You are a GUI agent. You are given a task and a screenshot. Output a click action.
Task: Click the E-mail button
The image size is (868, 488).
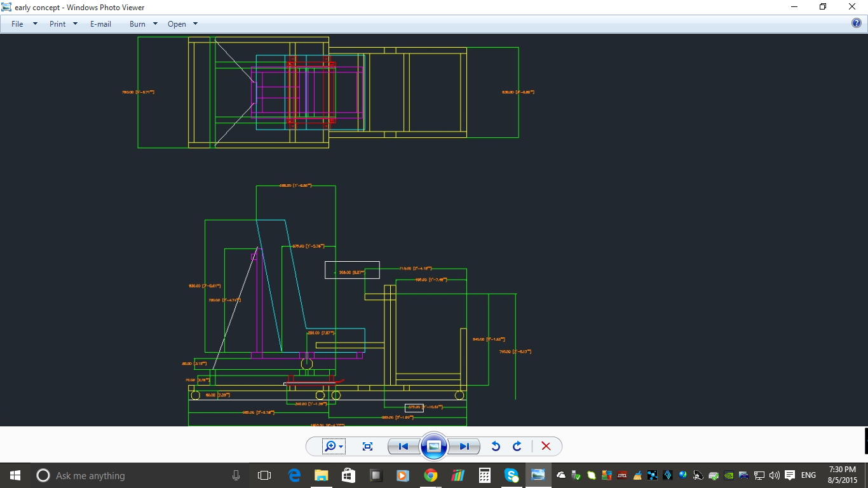click(x=100, y=24)
